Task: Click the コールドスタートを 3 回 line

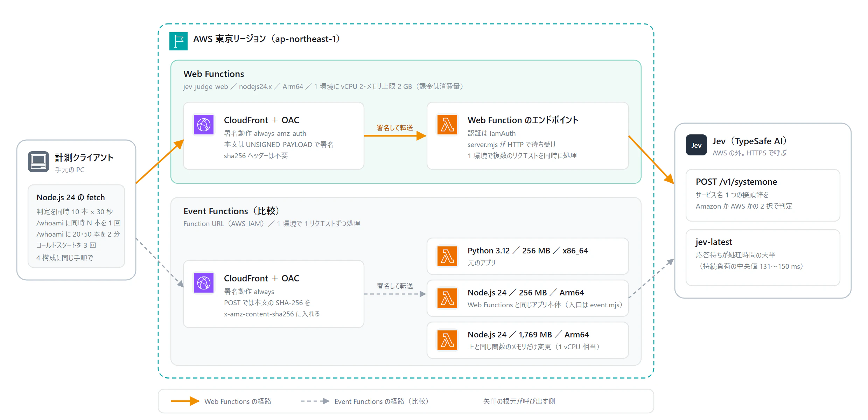Action: 66,245
